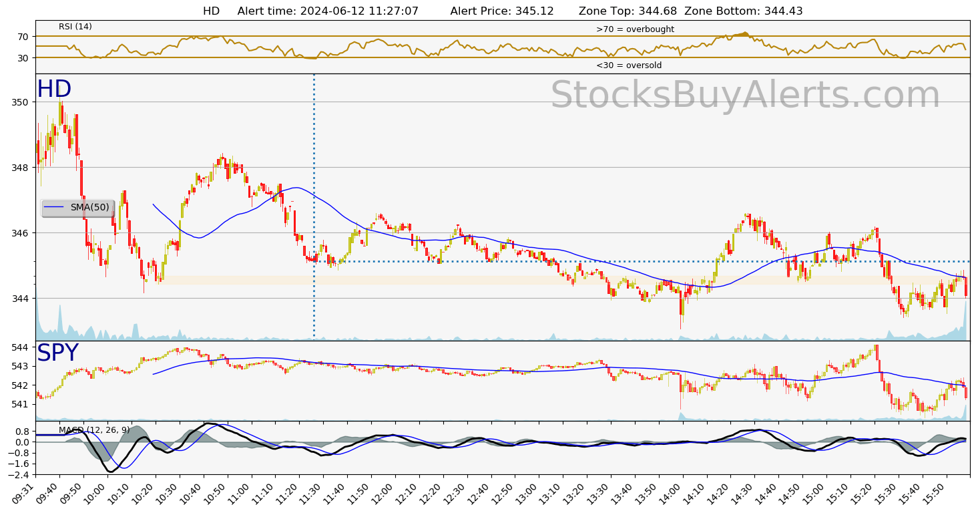Click the 11:30 time axis label
Image resolution: width=980 pixels, height=513 pixels.
click(x=311, y=493)
